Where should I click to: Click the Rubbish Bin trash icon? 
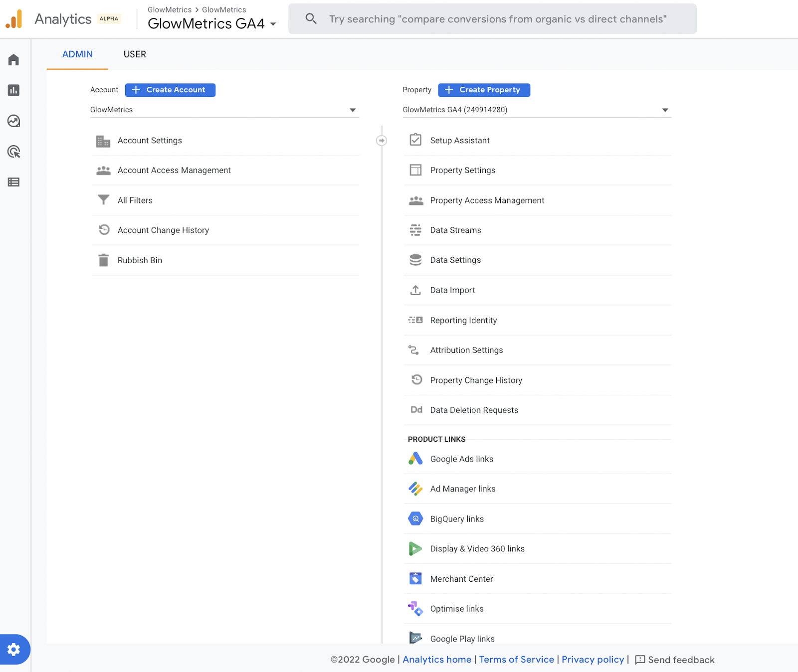click(x=104, y=260)
